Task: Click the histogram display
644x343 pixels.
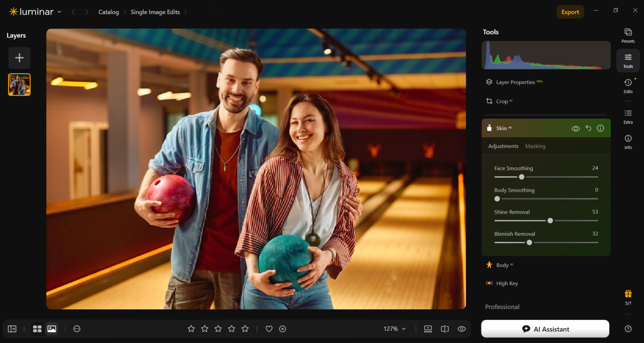Action: [x=546, y=55]
